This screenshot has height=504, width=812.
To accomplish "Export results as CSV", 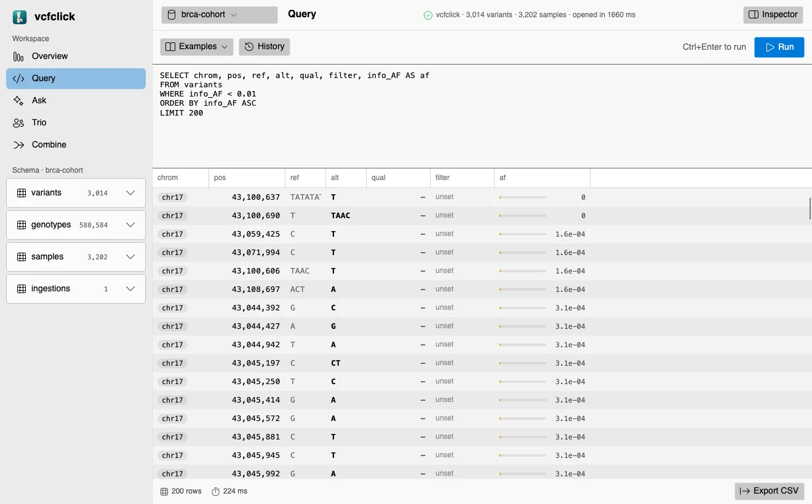I will tap(769, 491).
